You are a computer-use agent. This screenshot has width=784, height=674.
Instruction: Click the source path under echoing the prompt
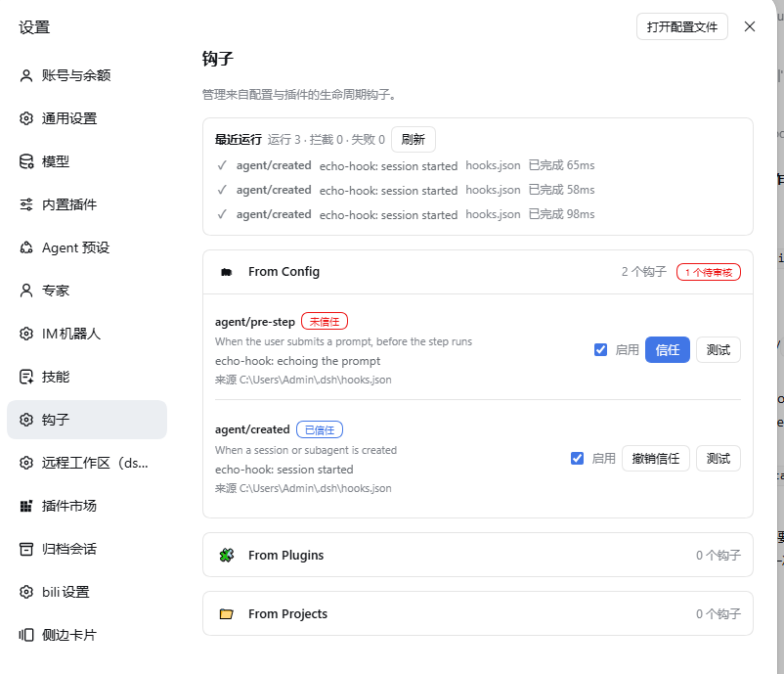pos(303,380)
